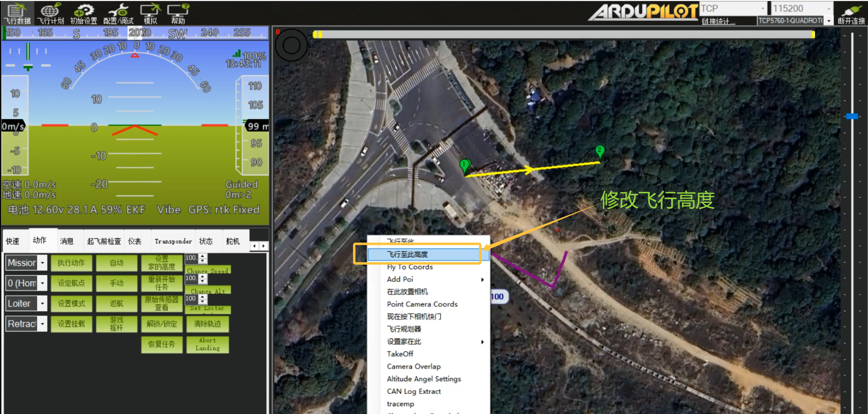Click the 返航 return-to-launch button

(116, 303)
